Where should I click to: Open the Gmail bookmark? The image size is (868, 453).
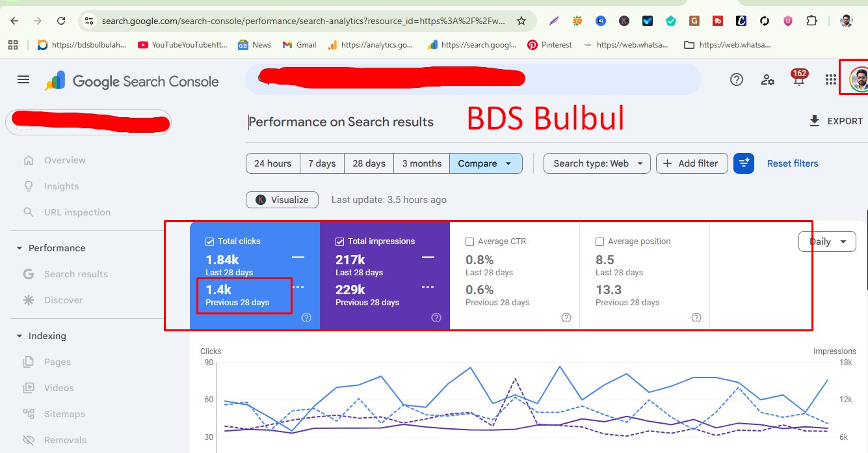(x=299, y=45)
